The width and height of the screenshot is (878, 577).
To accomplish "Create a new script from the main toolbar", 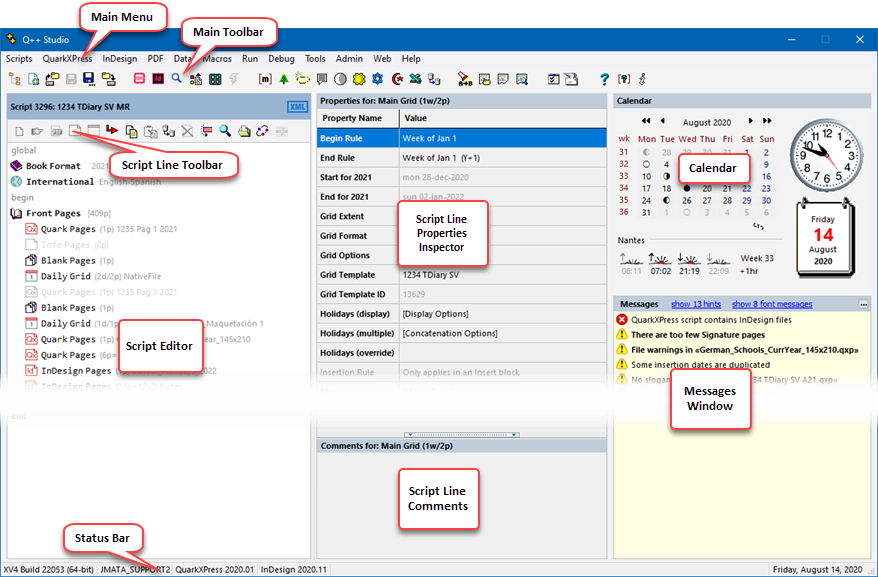I will (34, 79).
